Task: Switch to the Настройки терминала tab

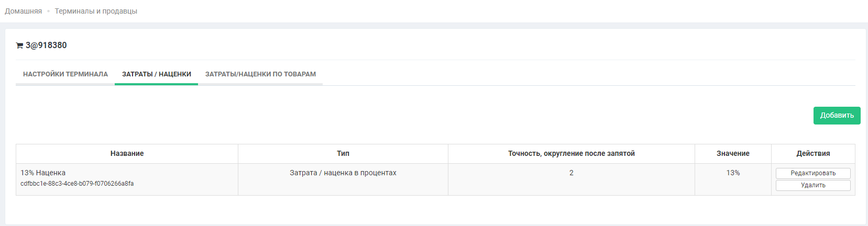Action: (x=65, y=74)
